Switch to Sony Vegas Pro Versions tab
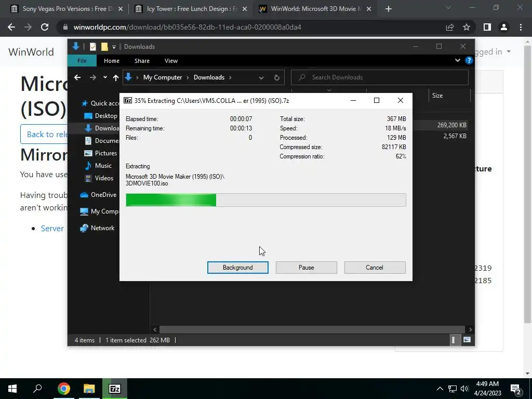 (67, 9)
